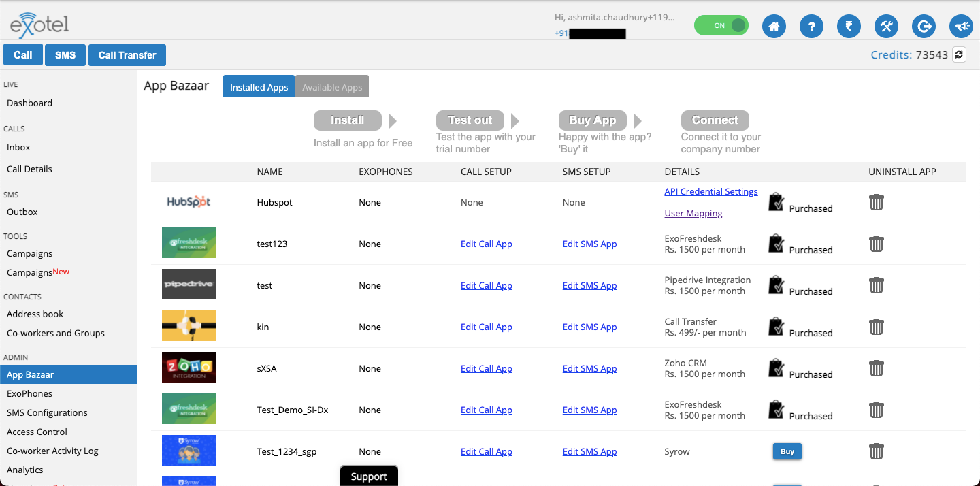980x486 pixels.
Task: Click the Purchased bag icon for sXSA
Action: pos(776,368)
